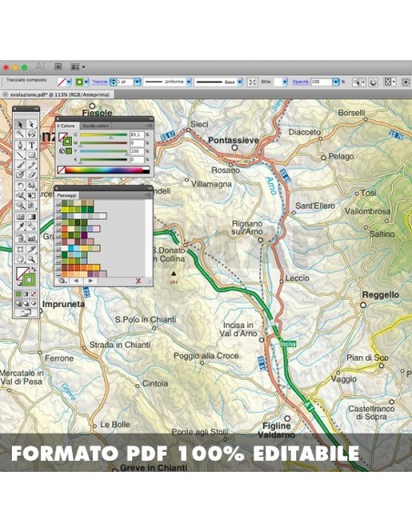Open the Uniforme width profile dropdown

(x=189, y=82)
